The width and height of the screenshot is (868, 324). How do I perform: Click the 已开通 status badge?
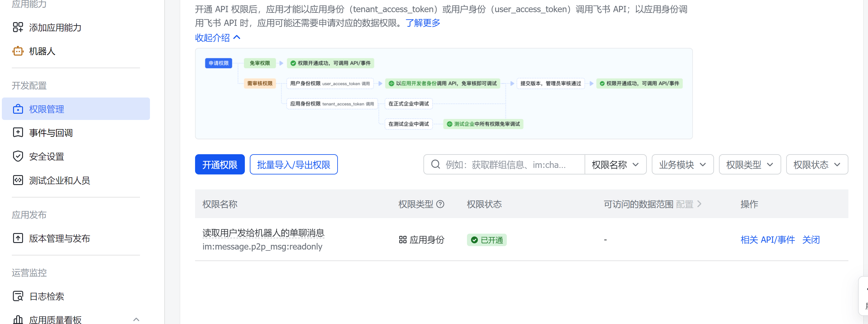pyautogui.click(x=487, y=240)
